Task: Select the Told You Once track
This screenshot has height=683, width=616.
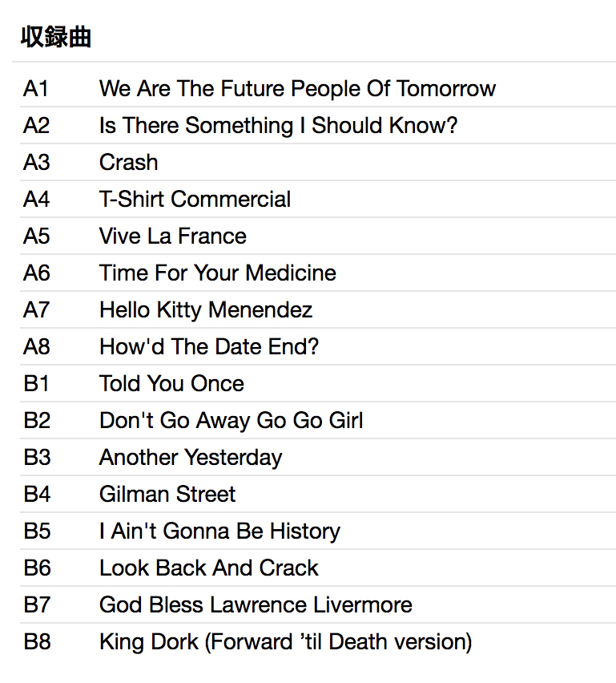Action: 171,384
